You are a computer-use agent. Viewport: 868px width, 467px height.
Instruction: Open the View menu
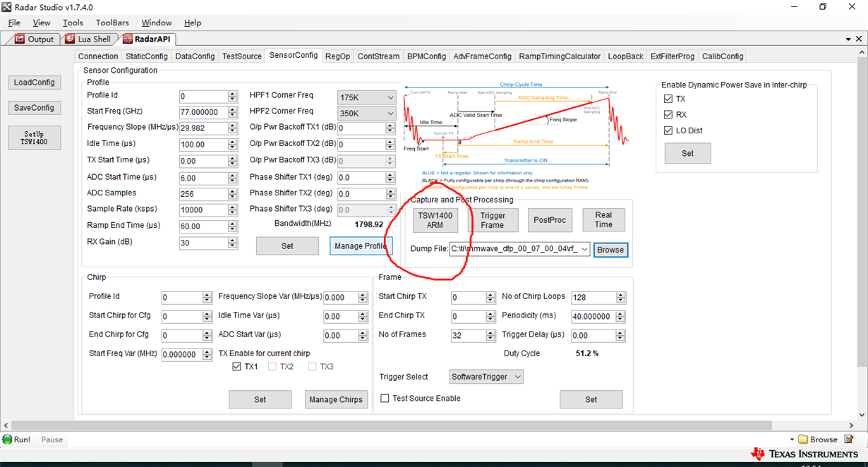point(42,23)
